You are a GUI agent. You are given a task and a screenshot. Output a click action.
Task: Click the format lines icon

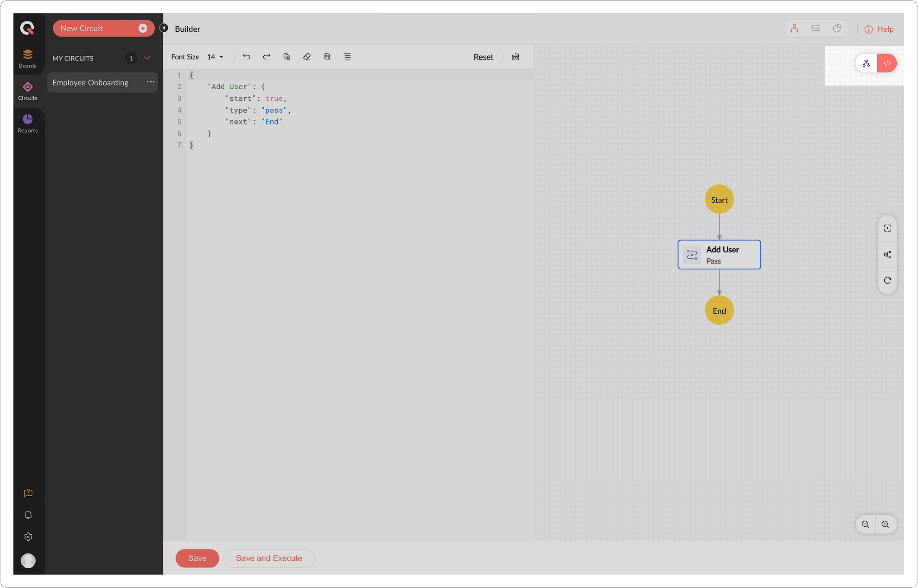tap(347, 57)
